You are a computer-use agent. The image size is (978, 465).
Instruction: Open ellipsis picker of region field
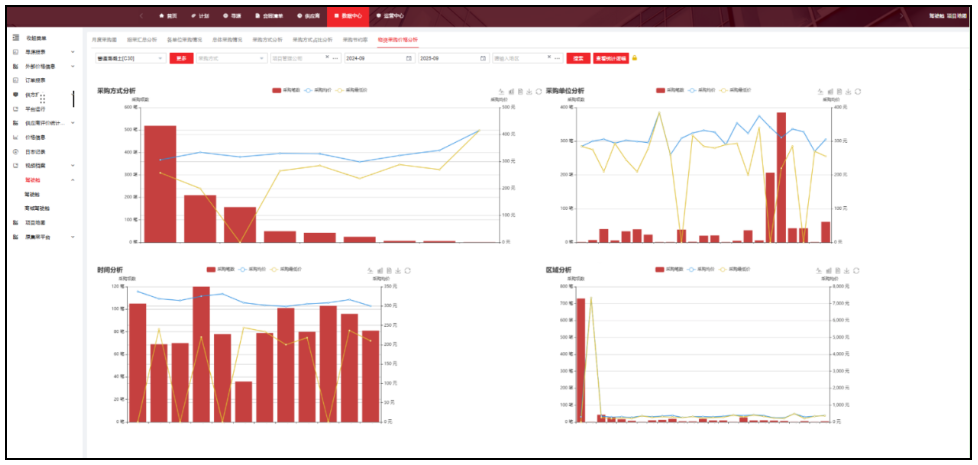coord(558,58)
